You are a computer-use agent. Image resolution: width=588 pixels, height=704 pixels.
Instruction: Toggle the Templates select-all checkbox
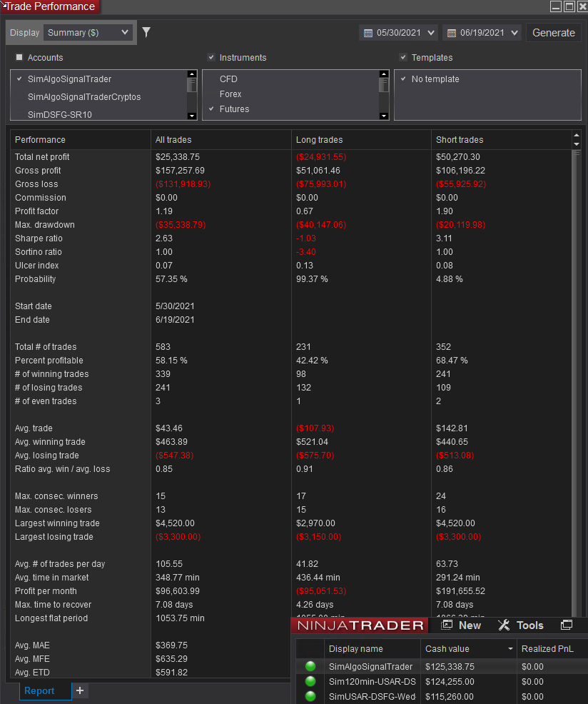[403, 57]
